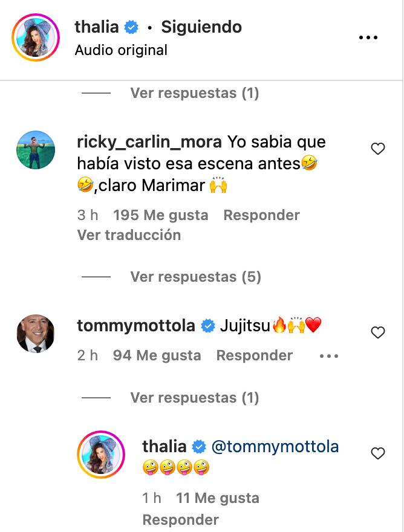Click tommymottola's verified badge

pos(207,326)
